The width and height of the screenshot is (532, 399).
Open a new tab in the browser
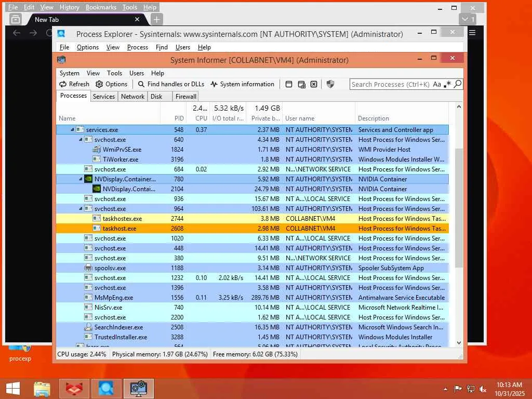coord(156,19)
